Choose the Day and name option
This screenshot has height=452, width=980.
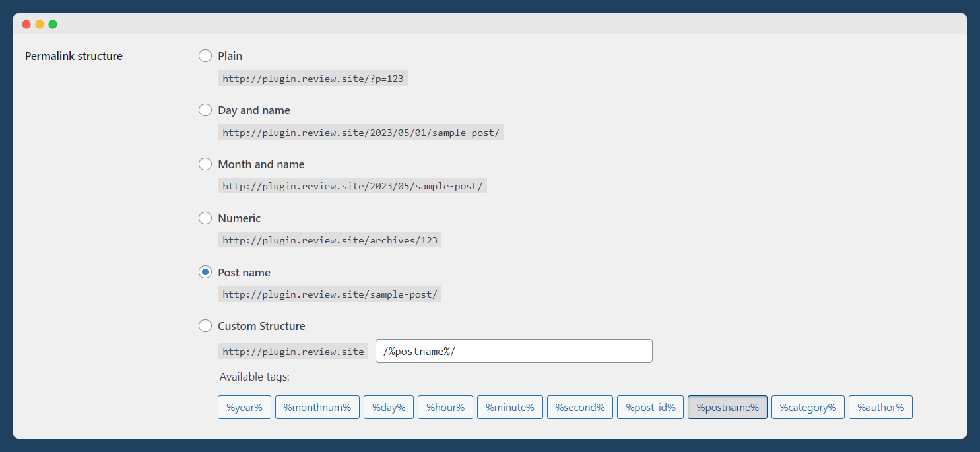(205, 110)
